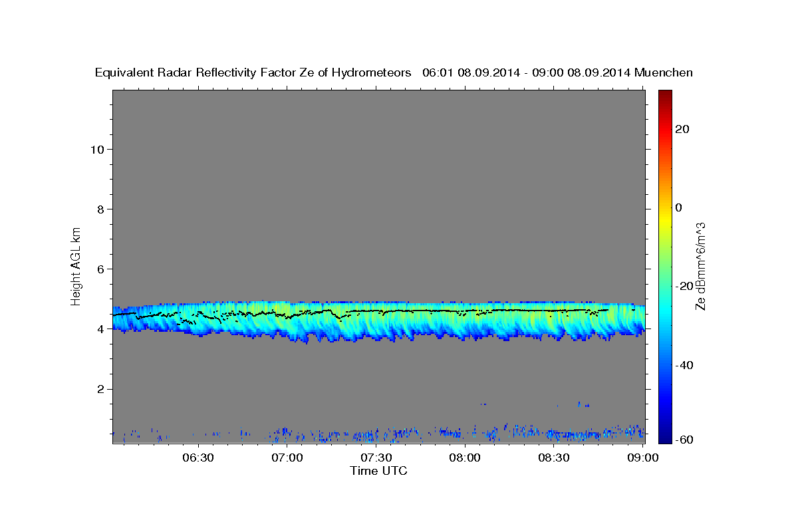
Task: Click the colorbar value 20
Action: [x=682, y=129]
